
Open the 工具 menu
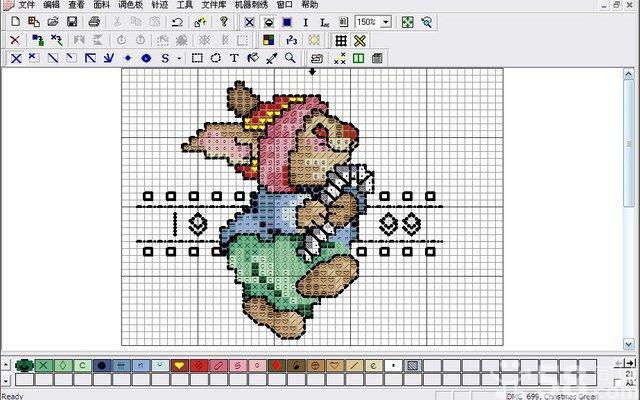coord(184,5)
